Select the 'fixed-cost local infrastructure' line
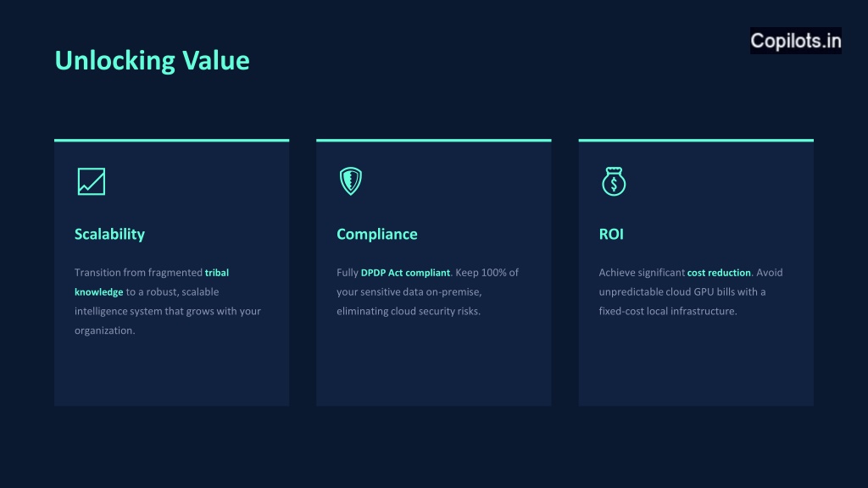Screen dimensions: 868x488 [668, 311]
